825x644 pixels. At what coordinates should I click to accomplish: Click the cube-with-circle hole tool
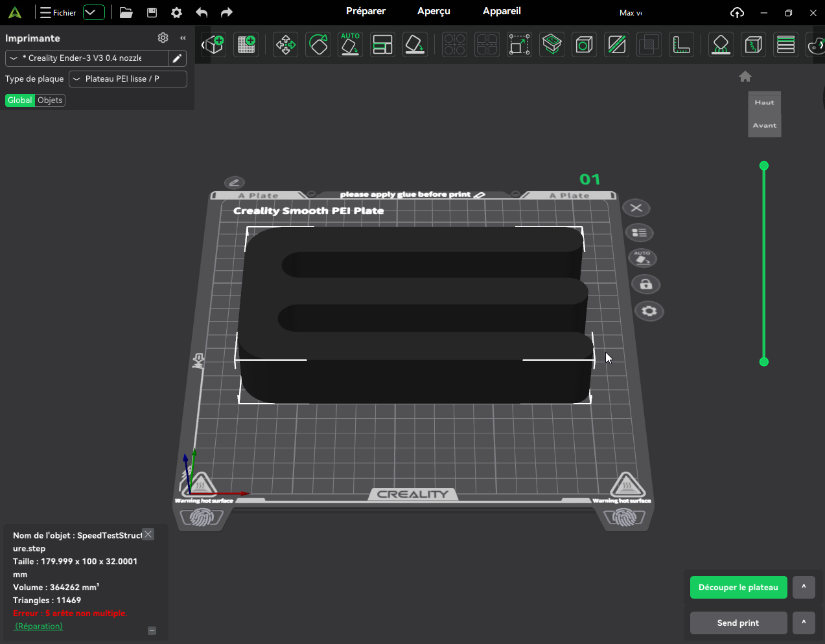click(x=584, y=45)
